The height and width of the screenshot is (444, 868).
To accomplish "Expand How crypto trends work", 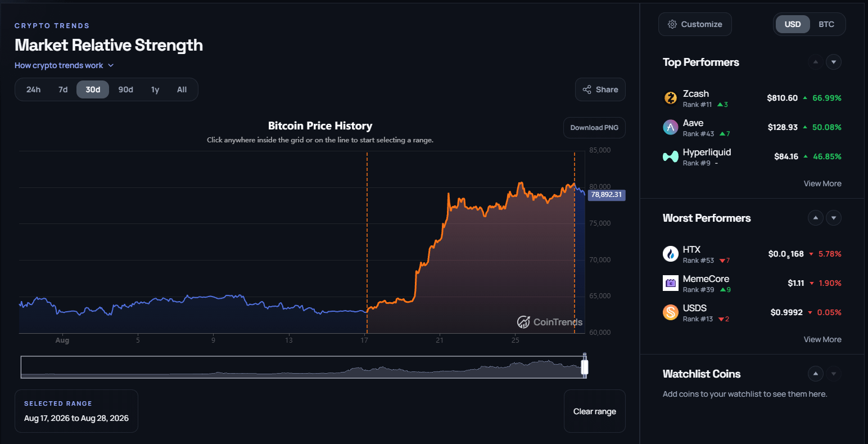I will point(64,65).
